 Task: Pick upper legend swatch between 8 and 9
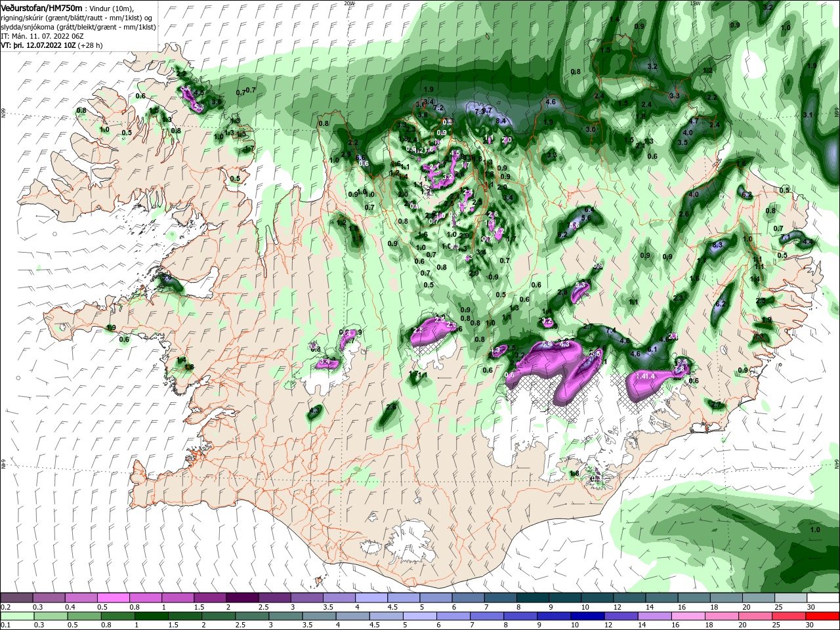tap(533, 598)
